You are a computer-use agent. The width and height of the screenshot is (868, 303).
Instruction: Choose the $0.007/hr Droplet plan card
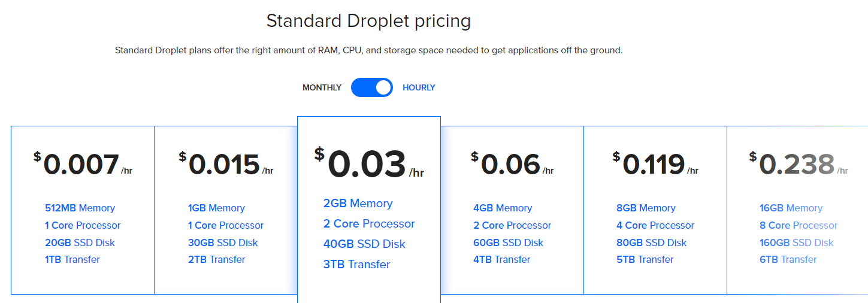pyautogui.click(x=83, y=210)
